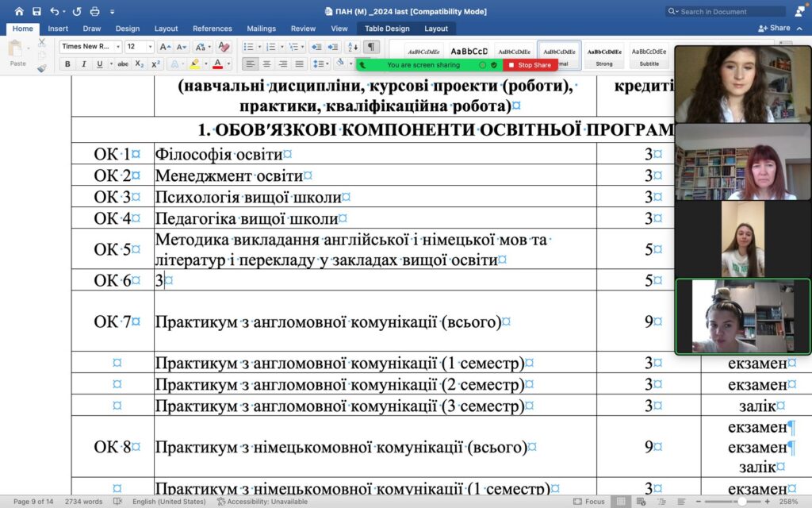Toggle show paragraph marks (¶) button
This screenshot has height=508, width=812.
click(x=372, y=47)
